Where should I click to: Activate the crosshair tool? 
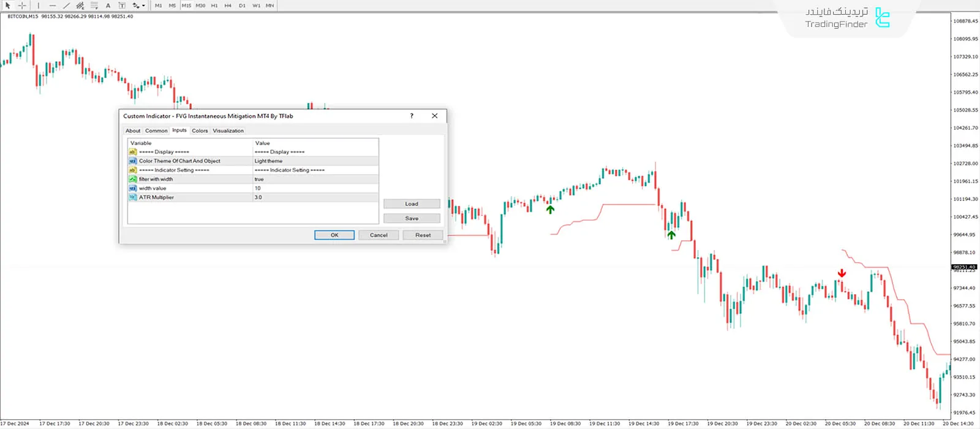point(22,6)
